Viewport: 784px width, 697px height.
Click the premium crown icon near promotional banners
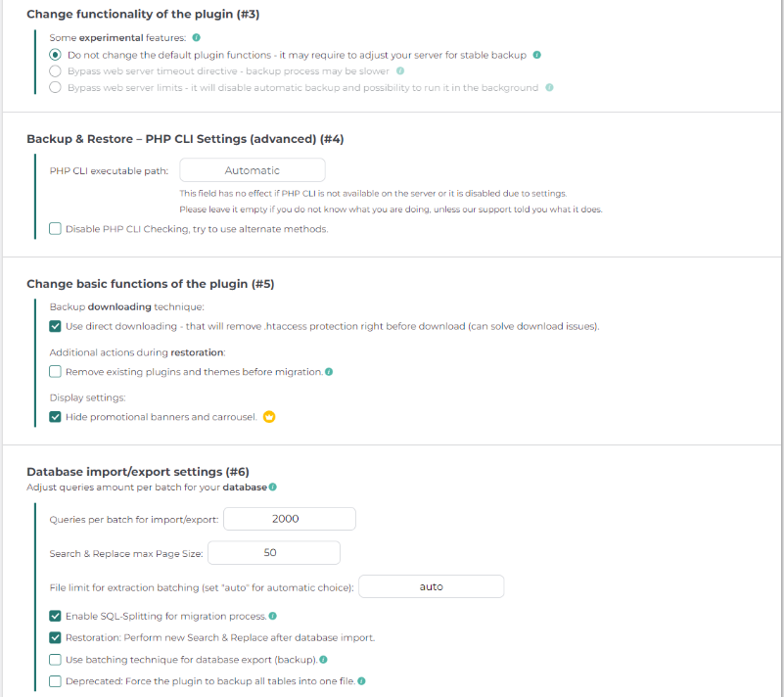click(269, 417)
